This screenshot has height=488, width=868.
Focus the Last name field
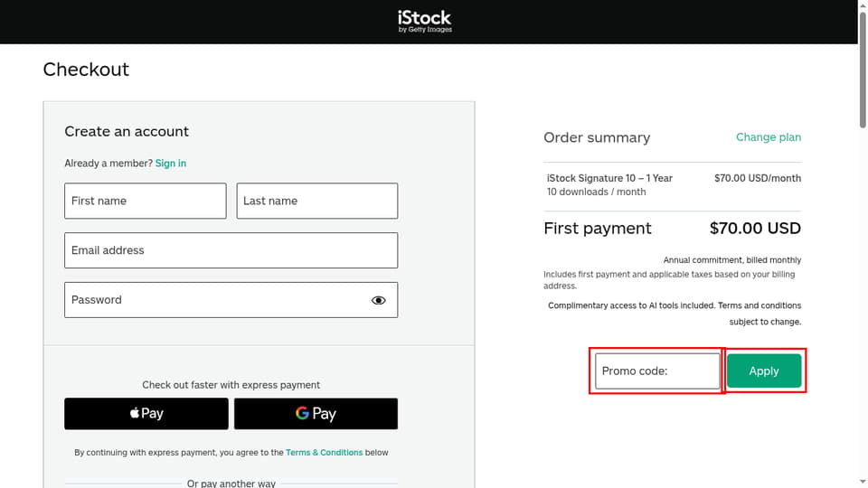pyautogui.click(x=317, y=201)
